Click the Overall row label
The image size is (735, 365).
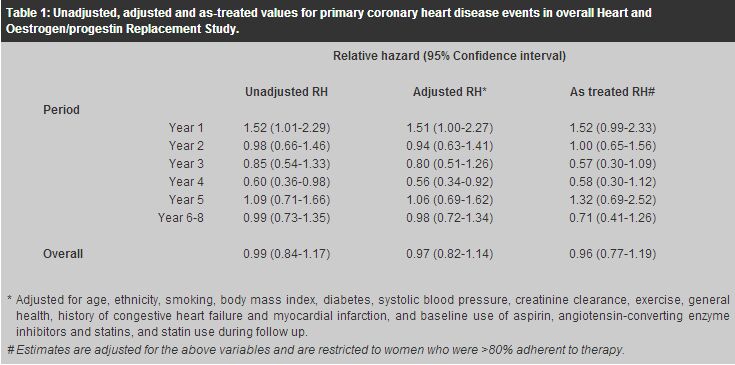(x=63, y=254)
